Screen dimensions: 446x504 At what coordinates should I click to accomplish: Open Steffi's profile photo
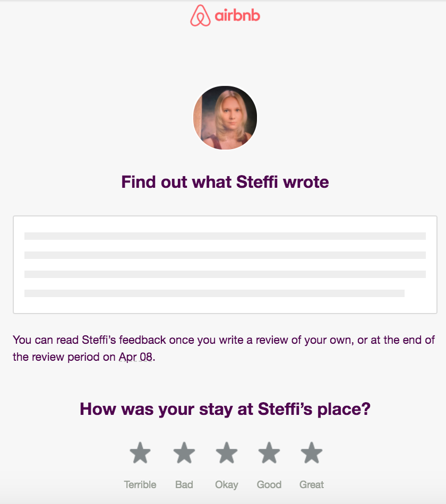[x=225, y=117]
